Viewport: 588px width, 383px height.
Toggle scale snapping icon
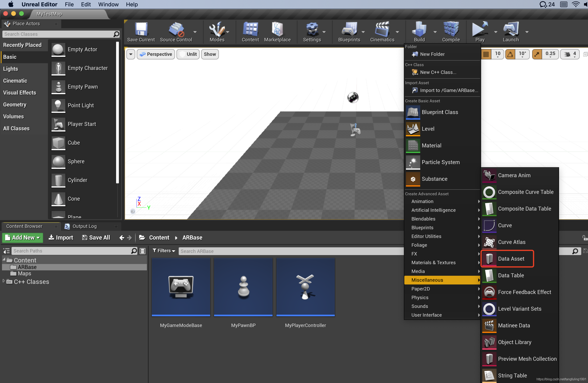pyautogui.click(x=537, y=54)
